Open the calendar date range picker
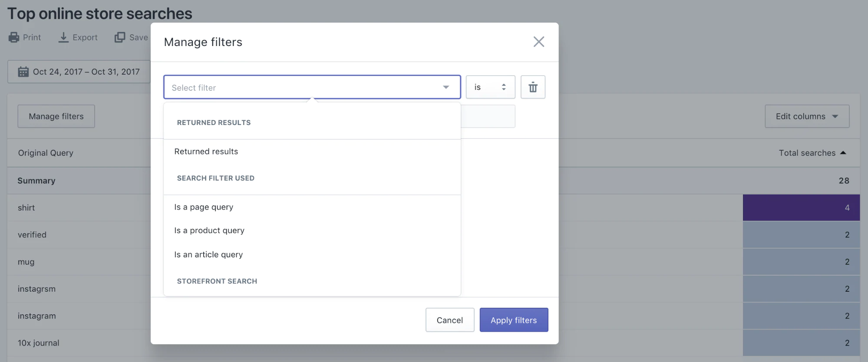The image size is (868, 362). (x=23, y=72)
